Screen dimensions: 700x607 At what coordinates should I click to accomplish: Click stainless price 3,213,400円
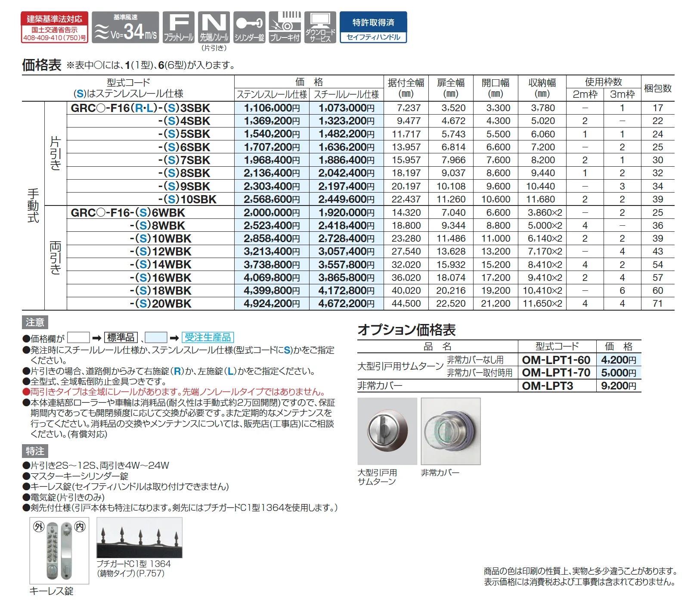[x=272, y=252]
